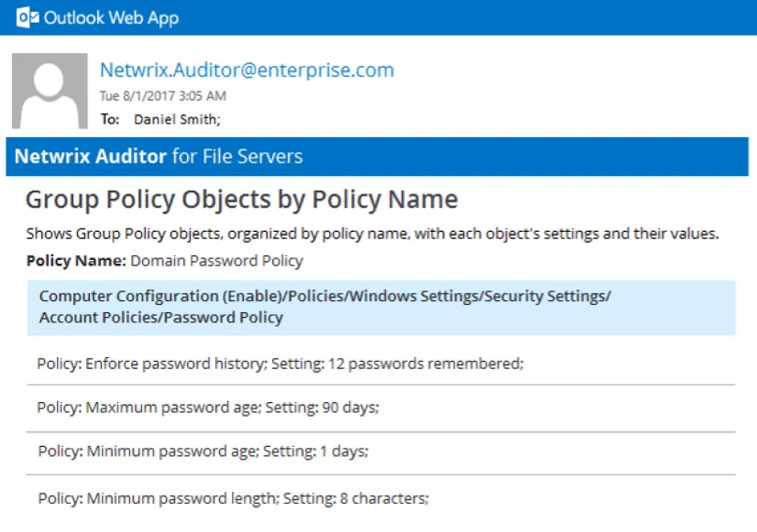Select the Group Policy Objects by Policy Name heading
This screenshot has width=757, height=532.
point(241,199)
